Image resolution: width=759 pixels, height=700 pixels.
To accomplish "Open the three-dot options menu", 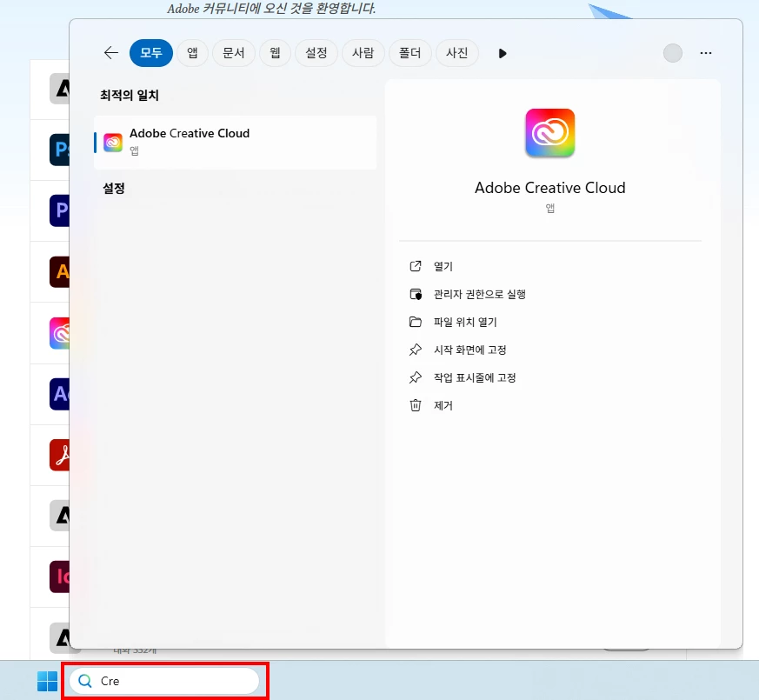I will [706, 53].
